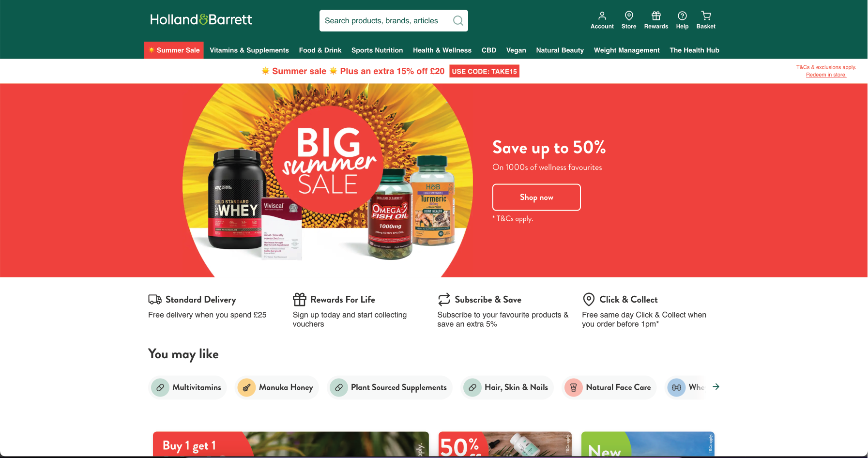The height and width of the screenshot is (458, 868).
Task: Click the search magnifier icon
Action: [458, 20]
